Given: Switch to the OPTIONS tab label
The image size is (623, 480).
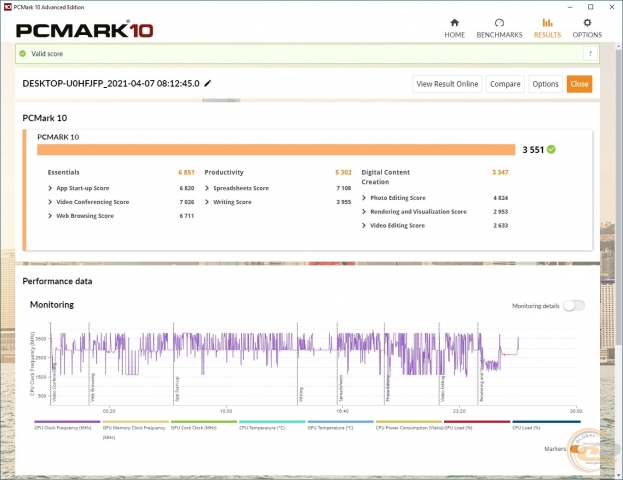Looking at the screenshot, I should (x=587, y=35).
